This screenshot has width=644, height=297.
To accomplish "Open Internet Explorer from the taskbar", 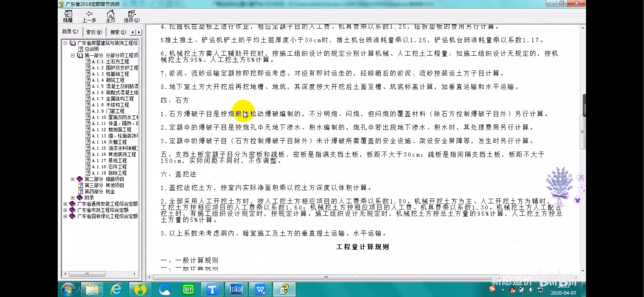I will click(x=116, y=289).
